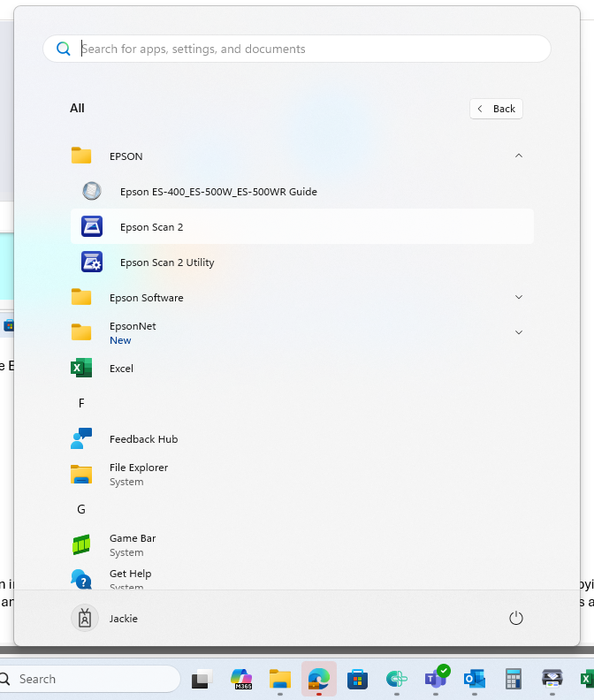Open Excel on the taskbar edge
Viewport: 594px width, 700px height.
click(587, 679)
